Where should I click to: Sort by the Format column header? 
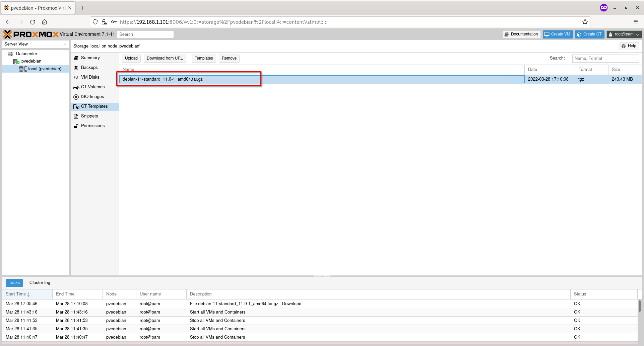pyautogui.click(x=591, y=70)
